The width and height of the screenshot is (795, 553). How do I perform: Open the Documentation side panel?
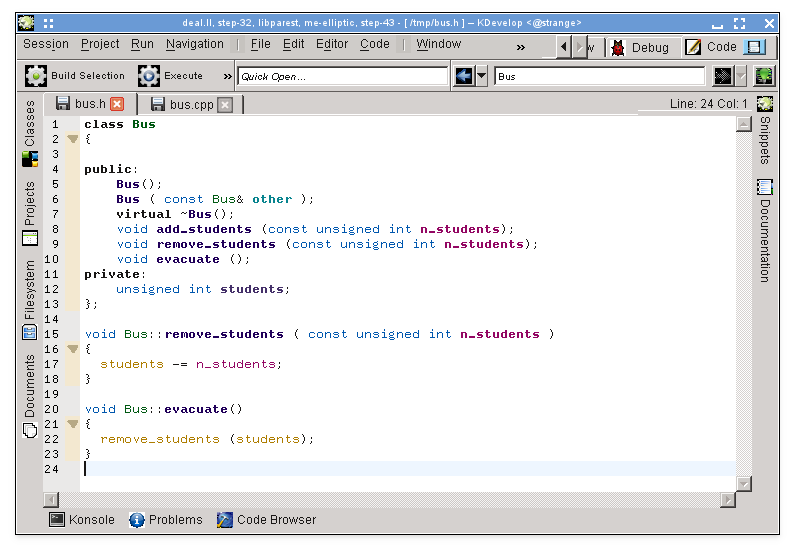765,231
